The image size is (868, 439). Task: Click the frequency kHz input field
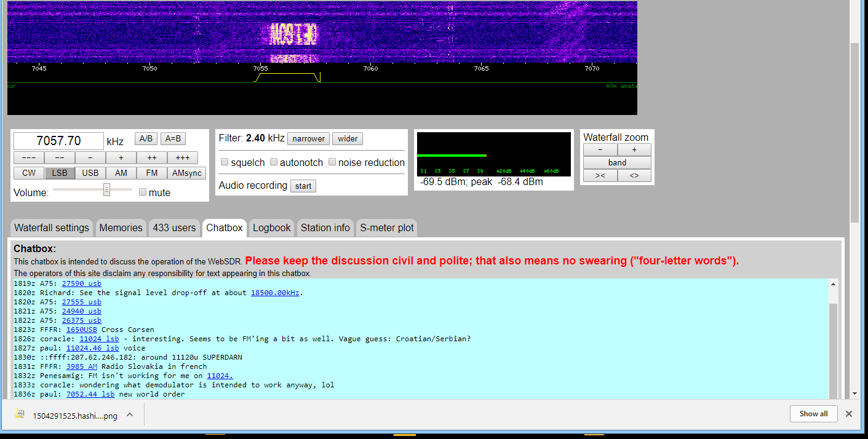click(x=59, y=141)
